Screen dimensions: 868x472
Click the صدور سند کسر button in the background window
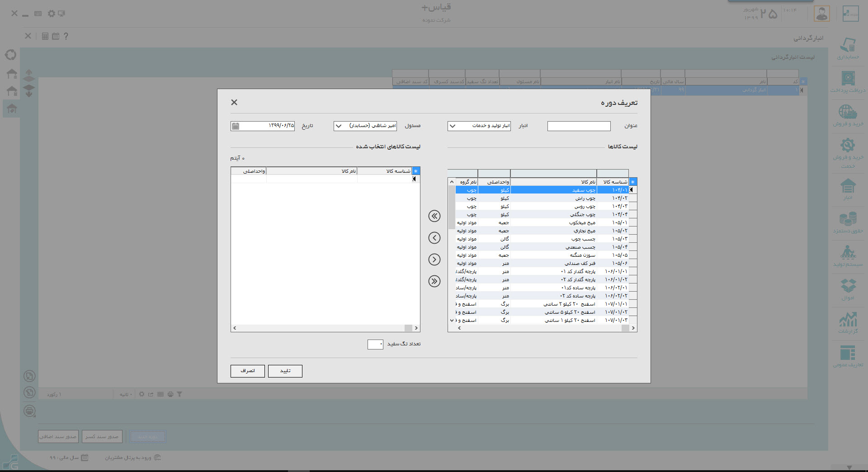click(102, 436)
